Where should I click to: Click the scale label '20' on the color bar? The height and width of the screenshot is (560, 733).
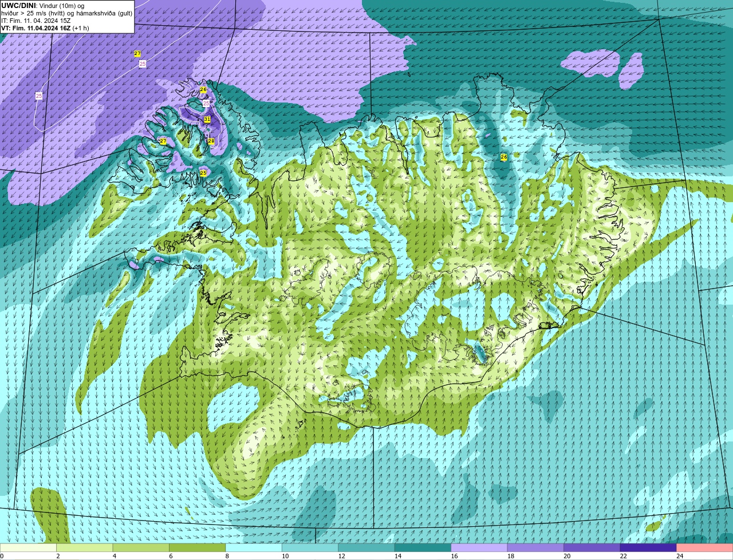tap(566, 556)
